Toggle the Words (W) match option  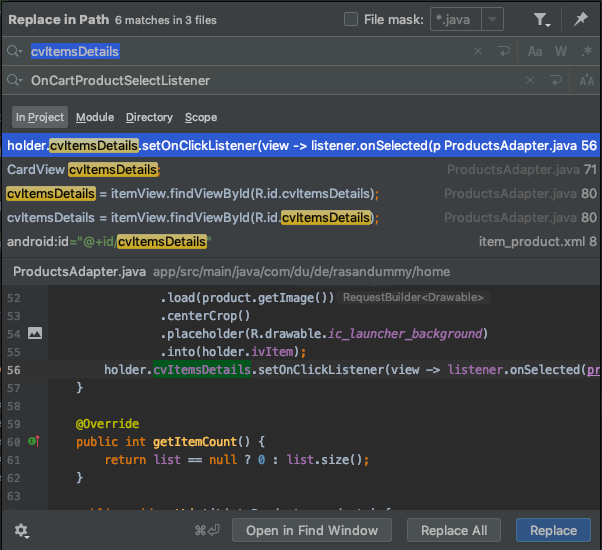coord(561,51)
